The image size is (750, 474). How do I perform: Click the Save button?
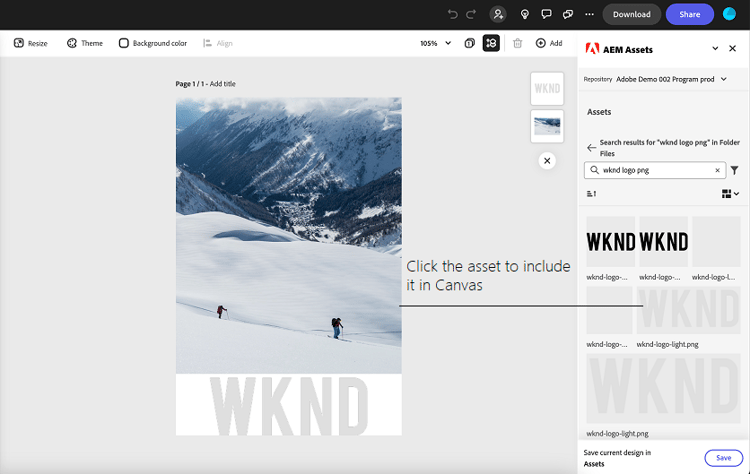[723, 458]
